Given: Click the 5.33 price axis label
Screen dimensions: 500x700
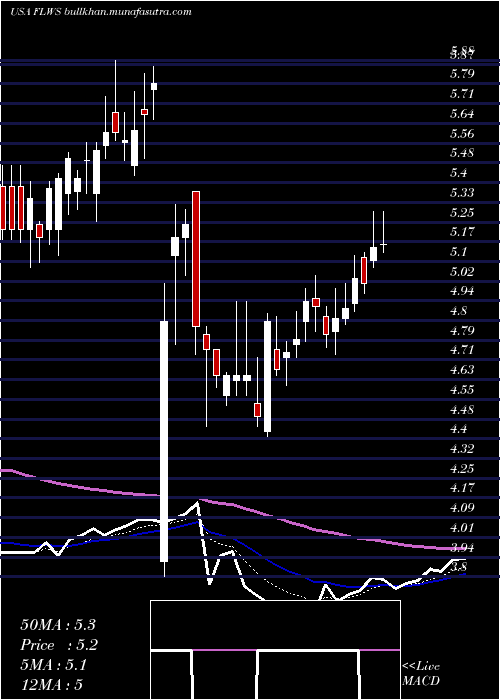Looking at the screenshot, I should click(x=462, y=192).
